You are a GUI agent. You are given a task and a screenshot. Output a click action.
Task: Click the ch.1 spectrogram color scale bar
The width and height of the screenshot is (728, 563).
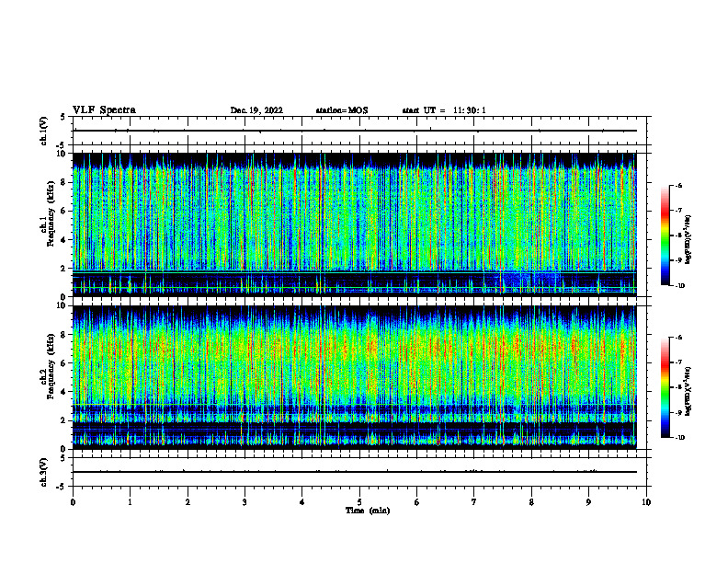coord(665,236)
